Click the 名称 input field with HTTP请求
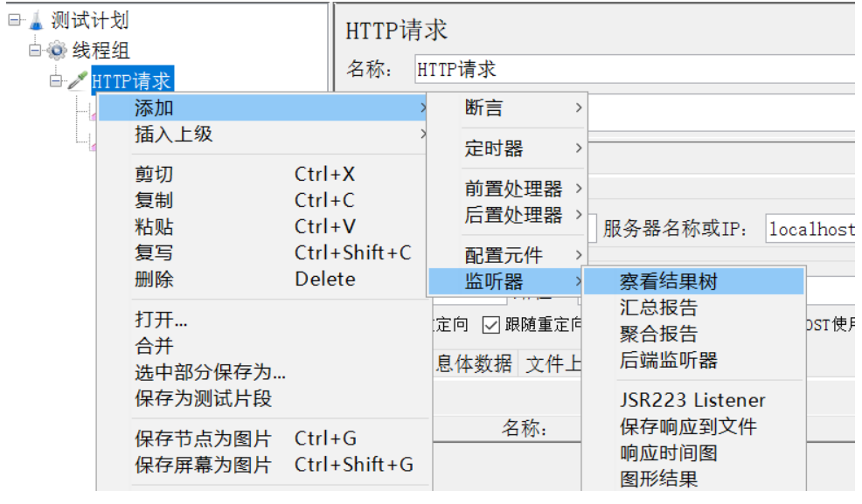The height and width of the screenshot is (504, 862). pyautogui.click(x=635, y=69)
